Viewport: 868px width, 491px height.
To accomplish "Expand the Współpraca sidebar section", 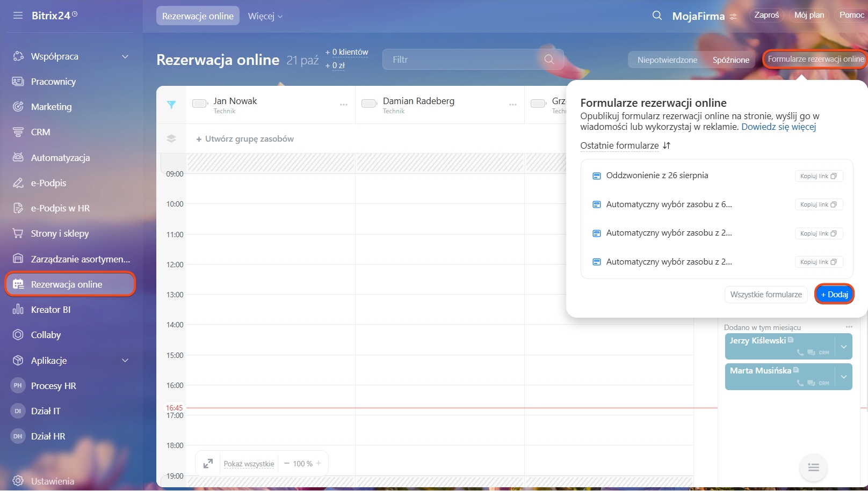I will click(125, 56).
